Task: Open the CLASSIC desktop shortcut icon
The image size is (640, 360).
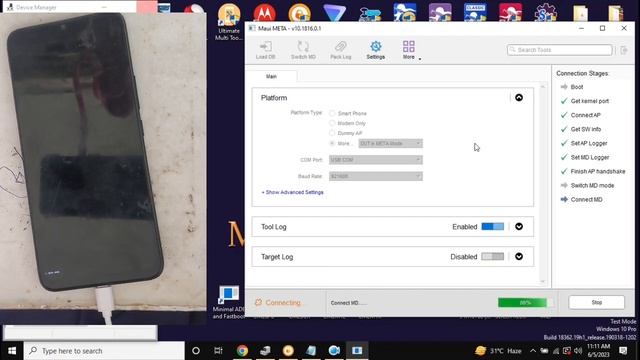Action: pos(475,12)
